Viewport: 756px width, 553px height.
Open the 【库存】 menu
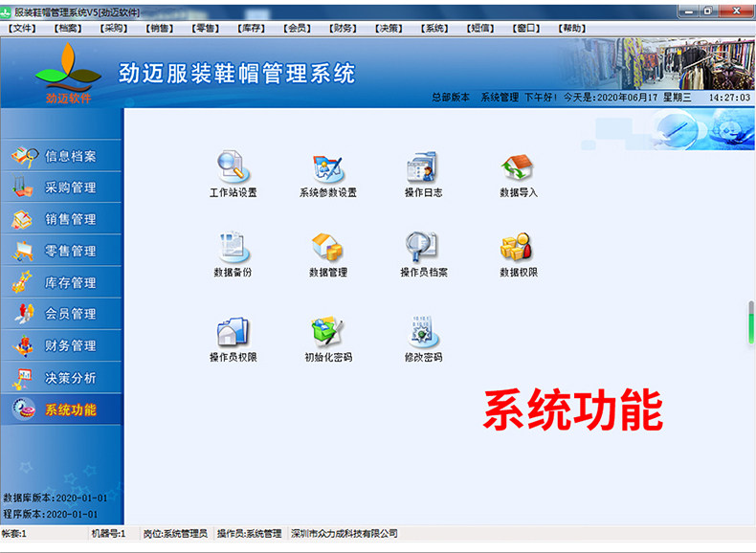(x=251, y=29)
